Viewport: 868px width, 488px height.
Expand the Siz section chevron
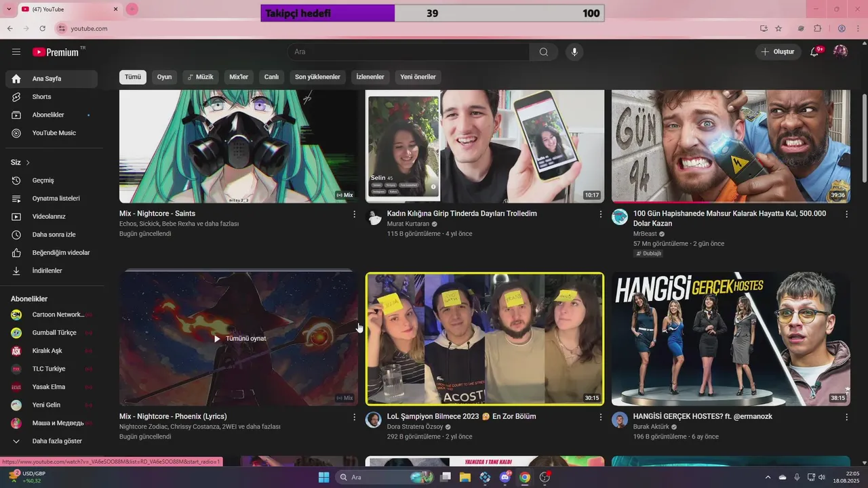point(28,163)
